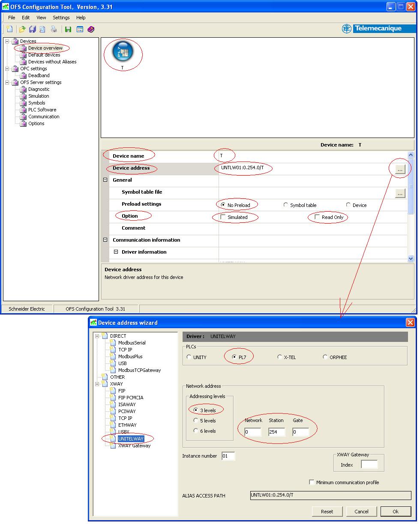Select ETHWAY driver in wizard tree

[127, 425]
